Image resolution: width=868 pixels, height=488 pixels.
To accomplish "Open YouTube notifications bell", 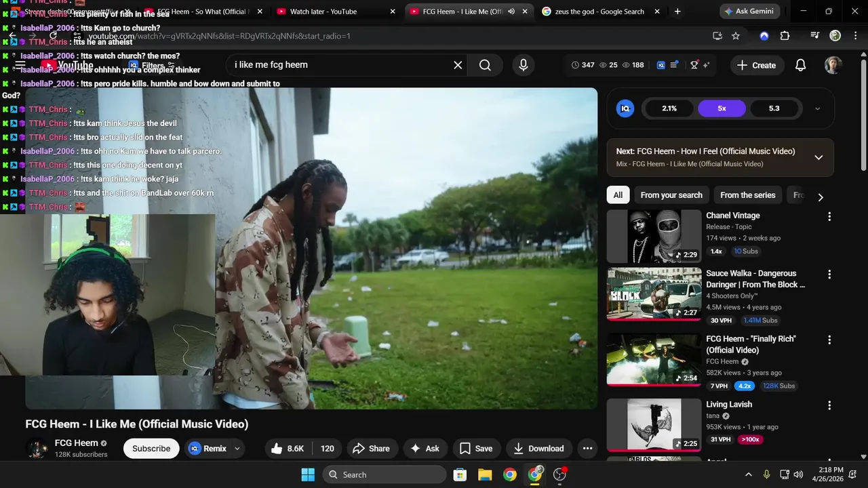I will (800, 65).
